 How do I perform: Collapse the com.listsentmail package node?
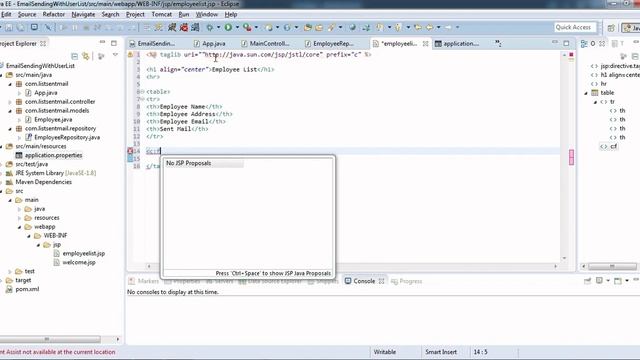(10, 84)
